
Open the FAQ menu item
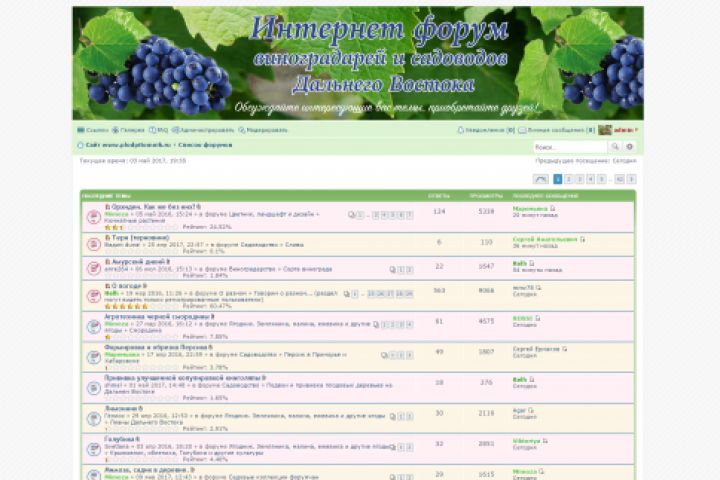pyautogui.click(x=158, y=130)
